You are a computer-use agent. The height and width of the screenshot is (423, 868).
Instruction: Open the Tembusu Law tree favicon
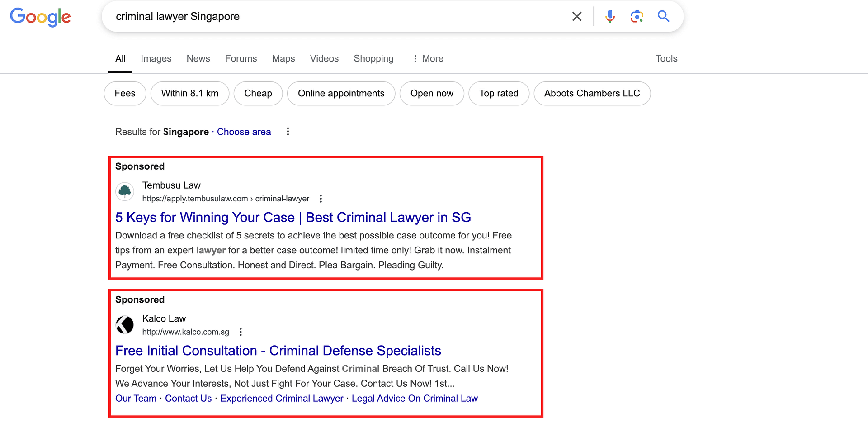[x=125, y=191]
